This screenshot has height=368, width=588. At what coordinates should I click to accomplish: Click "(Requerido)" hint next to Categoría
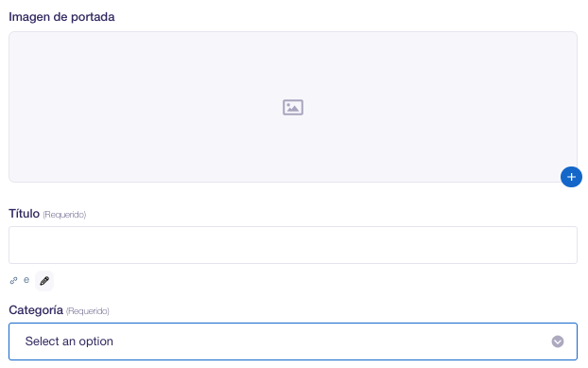coord(87,311)
